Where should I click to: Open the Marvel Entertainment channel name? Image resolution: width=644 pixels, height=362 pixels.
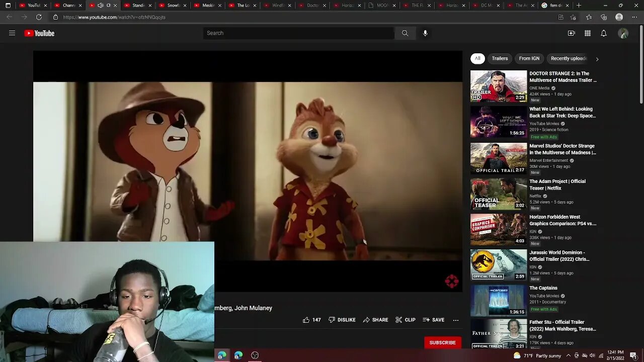click(548, 160)
